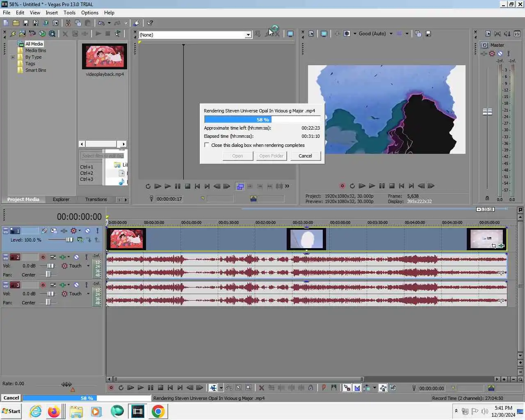The width and height of the screenshot is (525, 420).
Task: Click Get Media from the Web icon
Action: tap(42, 34)
